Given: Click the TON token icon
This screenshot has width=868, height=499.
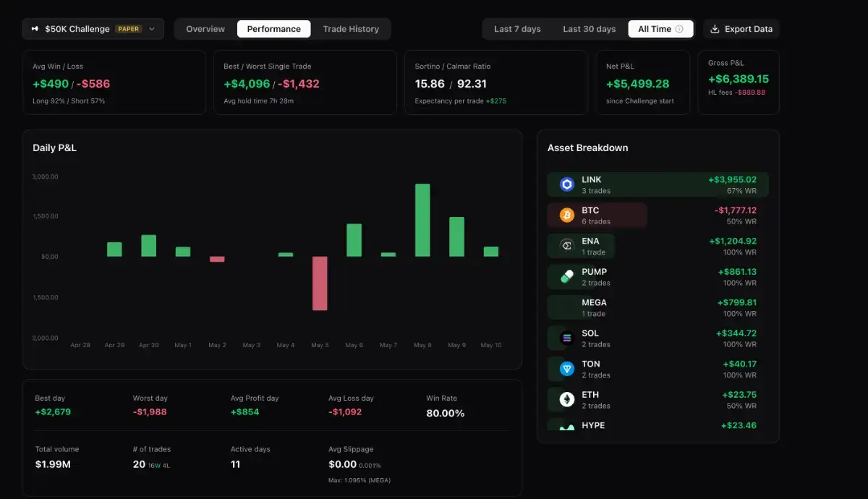Looking at the screenshot, I should [x=567, y=369].
